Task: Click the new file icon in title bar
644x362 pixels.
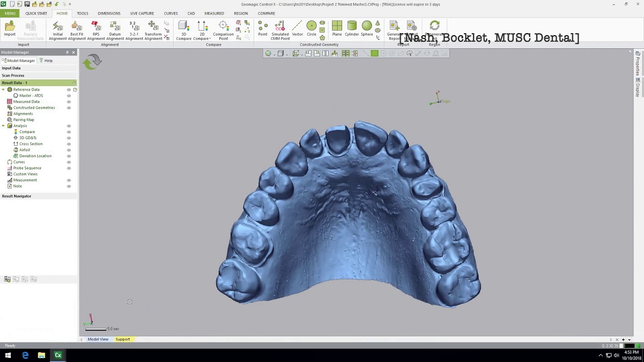Action: pyautogui.click(x=12, y=4)
